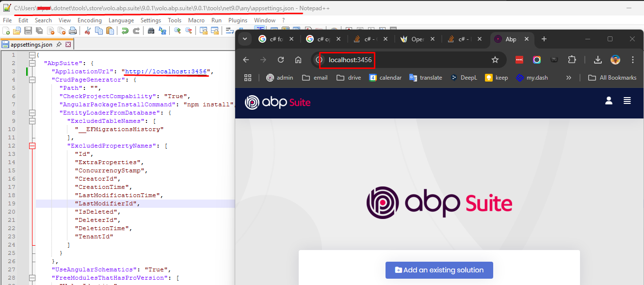Toggle word wrap icon in Notepad++ toolbar

tap(230, 31)
